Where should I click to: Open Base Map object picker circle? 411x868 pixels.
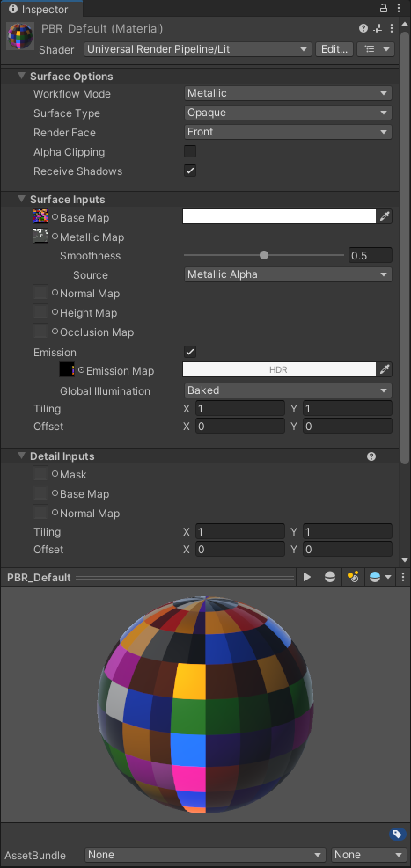pos(55,217)
